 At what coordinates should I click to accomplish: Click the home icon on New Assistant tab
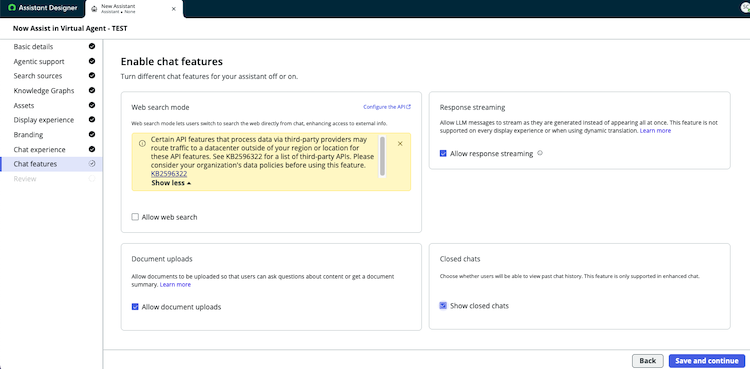pos(94,9)
